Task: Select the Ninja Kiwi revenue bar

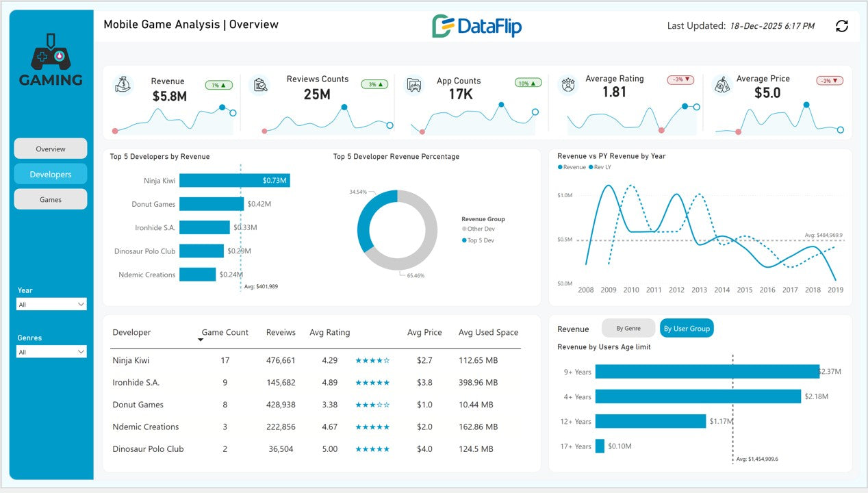Action: click(x=234, y=181)
